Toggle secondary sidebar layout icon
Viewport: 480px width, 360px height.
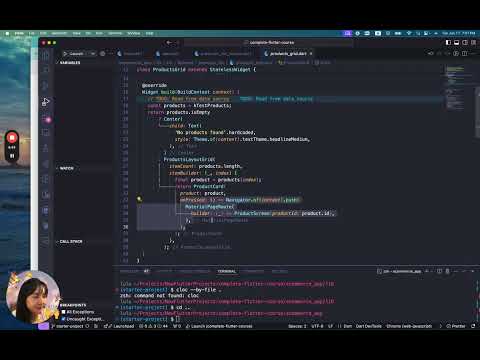pyautogui.click(x=465, y=43)
